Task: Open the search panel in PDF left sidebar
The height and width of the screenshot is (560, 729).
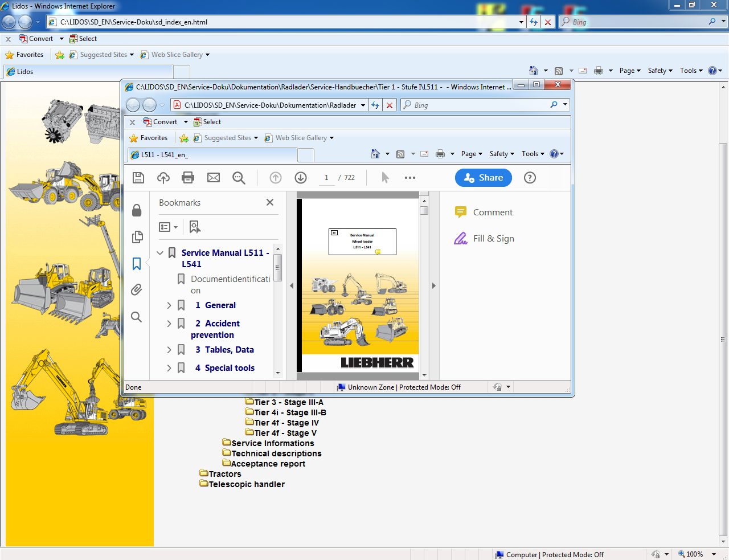Action: click(x=137, y=317)
